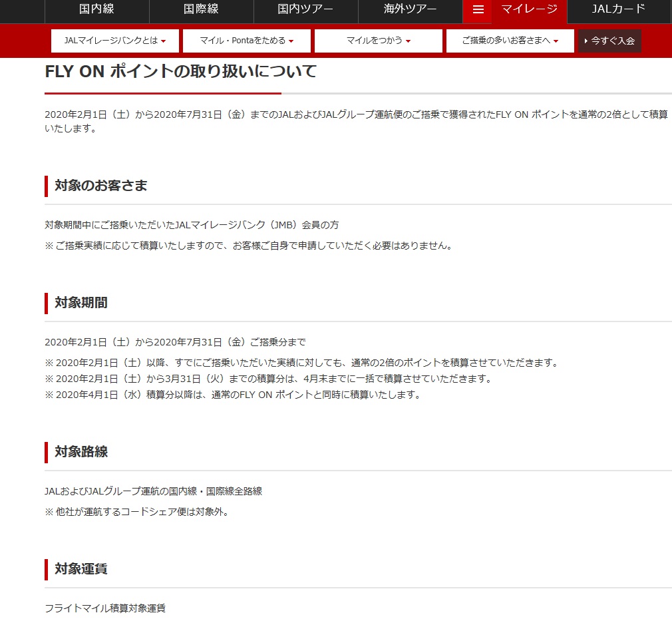
Task: Click the 他社が運航するコードシェア便は対象外 note
Action: [137, 512]
